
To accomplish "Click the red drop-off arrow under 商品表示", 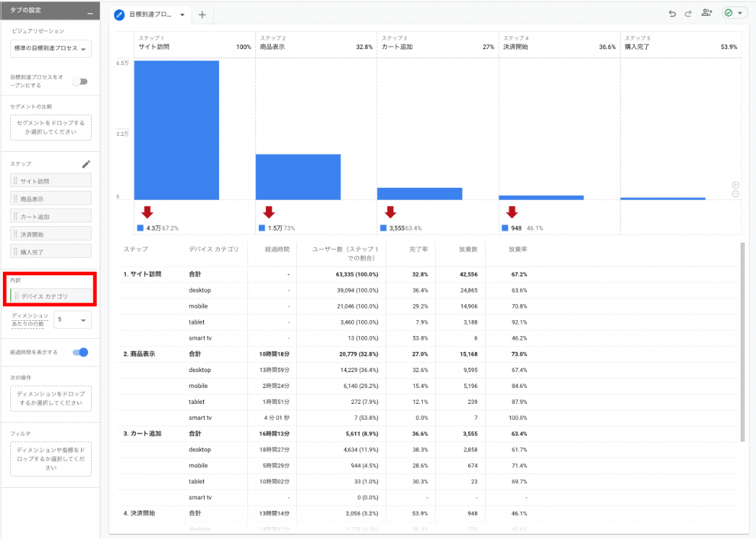I will click(269, 212).
